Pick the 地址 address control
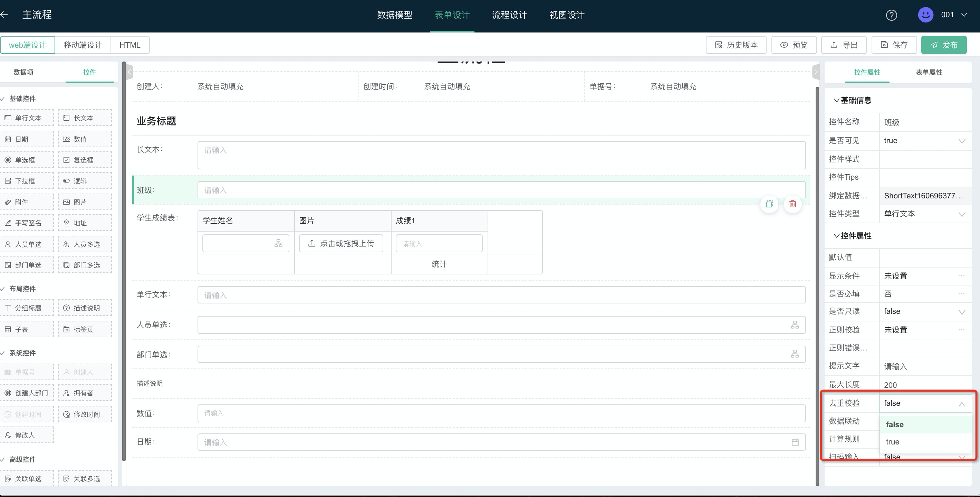Image resolution: width=980 pixels, height=497 pixels. coord(85,223)
